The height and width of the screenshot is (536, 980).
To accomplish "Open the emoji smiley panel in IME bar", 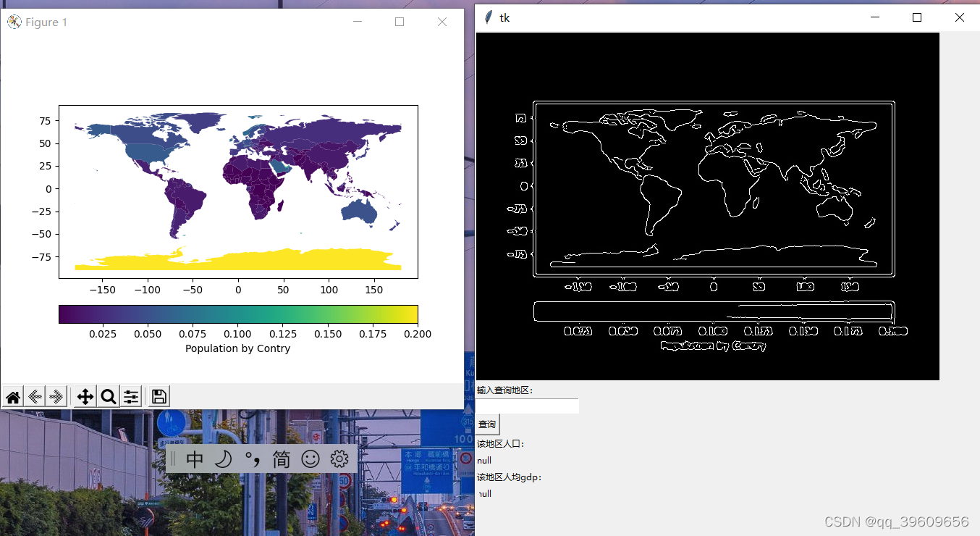I will (x=310, y=459).
